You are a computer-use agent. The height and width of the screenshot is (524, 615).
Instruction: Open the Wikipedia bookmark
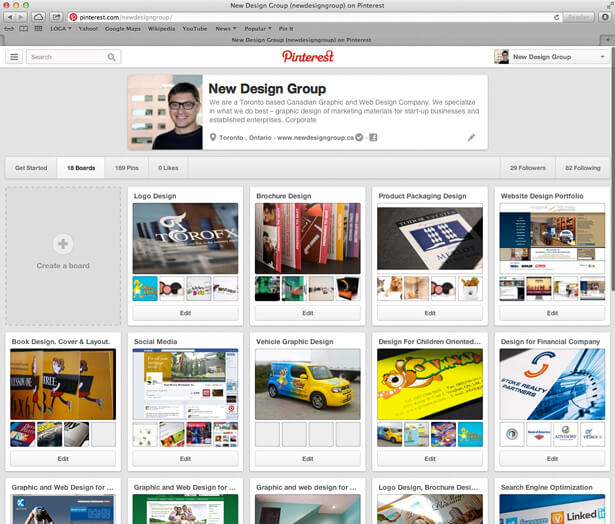162,29
